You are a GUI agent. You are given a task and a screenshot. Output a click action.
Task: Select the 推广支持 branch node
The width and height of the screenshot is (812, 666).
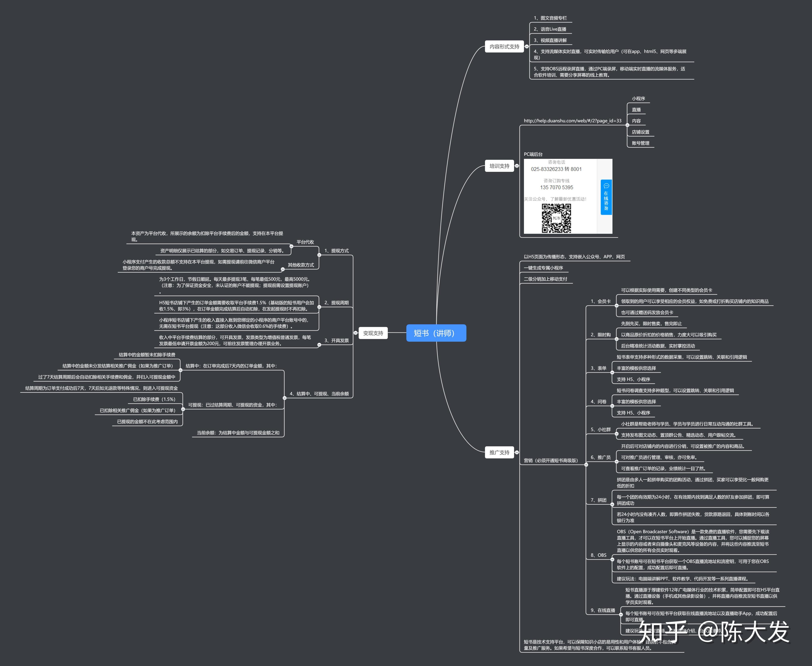click(499, 452)
